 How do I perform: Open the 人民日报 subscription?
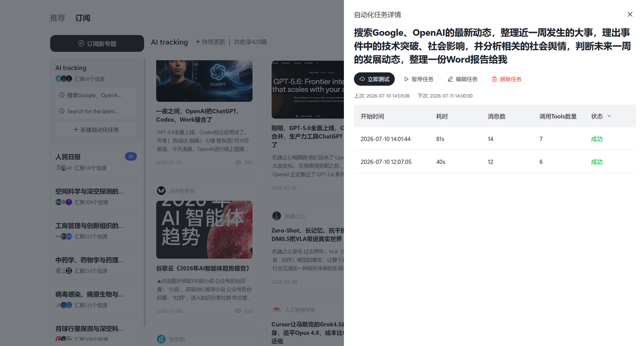(x=96, y=162)
